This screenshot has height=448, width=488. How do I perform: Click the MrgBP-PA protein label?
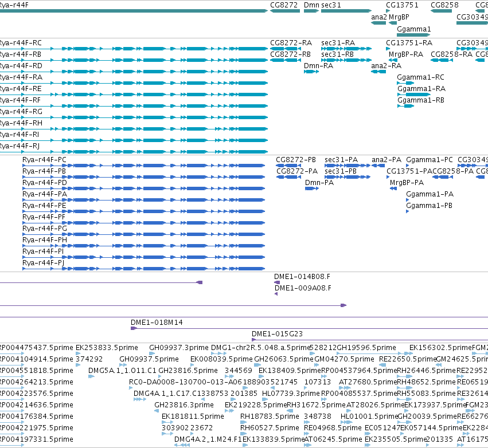(407, 183)
